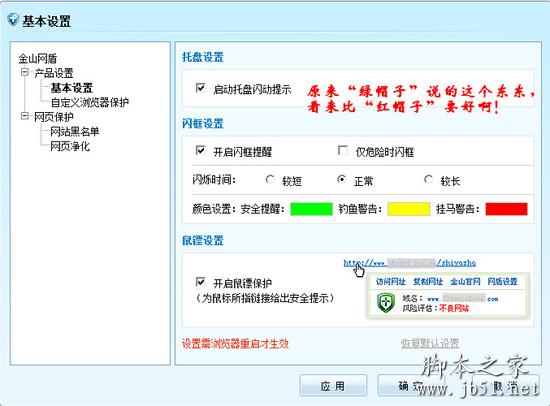Click the green shield icon in preview tooltip
550x406 pixels.
[386, 303]
